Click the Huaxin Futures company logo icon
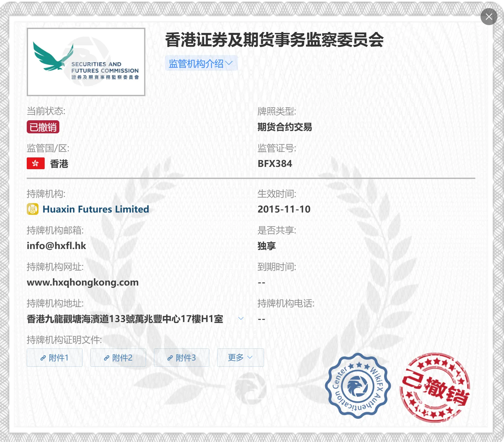504x442 pixels. [x=33, y=209]
